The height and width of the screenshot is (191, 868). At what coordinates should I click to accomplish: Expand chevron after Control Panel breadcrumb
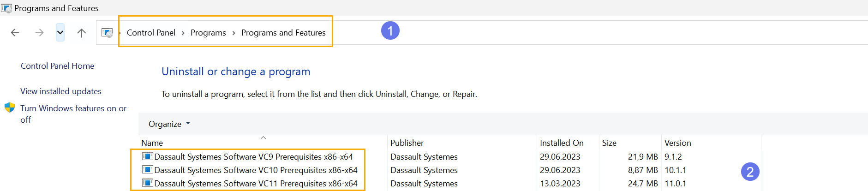[183, 33]
